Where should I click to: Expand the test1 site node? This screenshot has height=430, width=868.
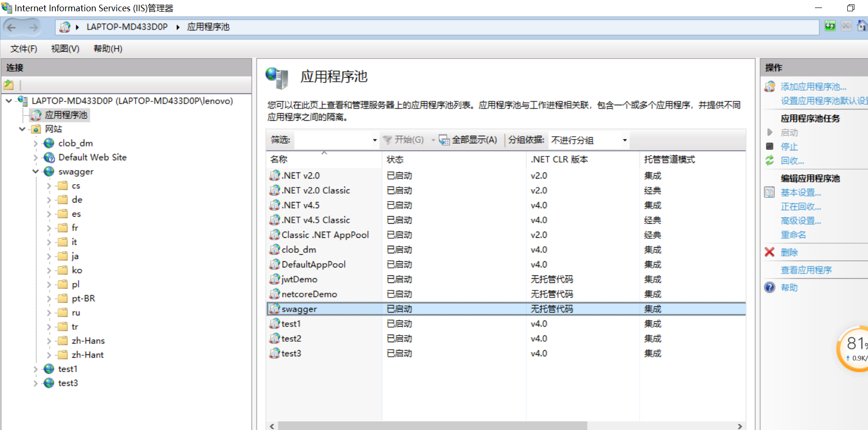coord(36,369)
